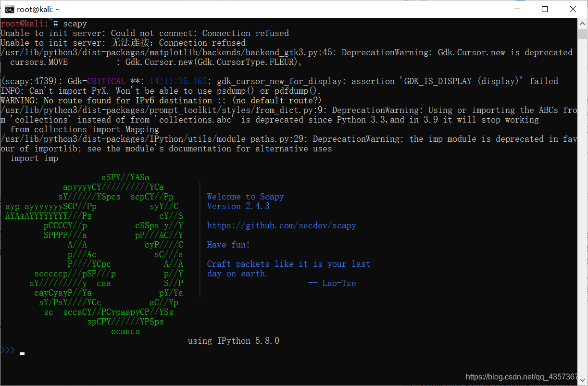Image resolution: width=588 pixels, height=386 pixels.
Task: Minimize the root@kali terminal window
Action: [516, 9]
